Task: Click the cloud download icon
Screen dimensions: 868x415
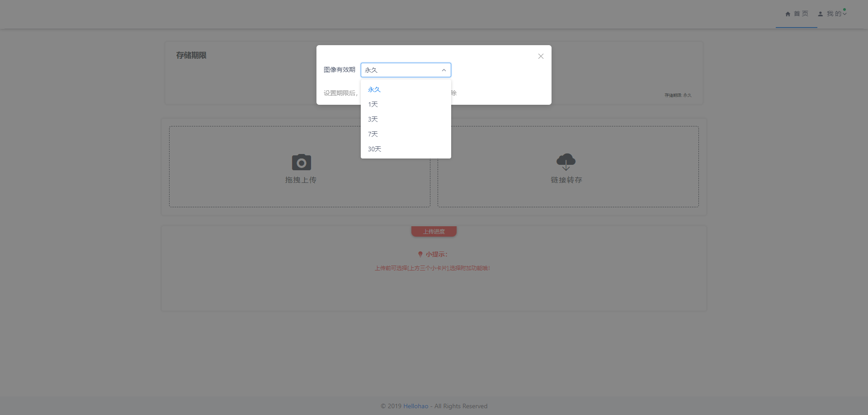Action: tap(566, 162)
